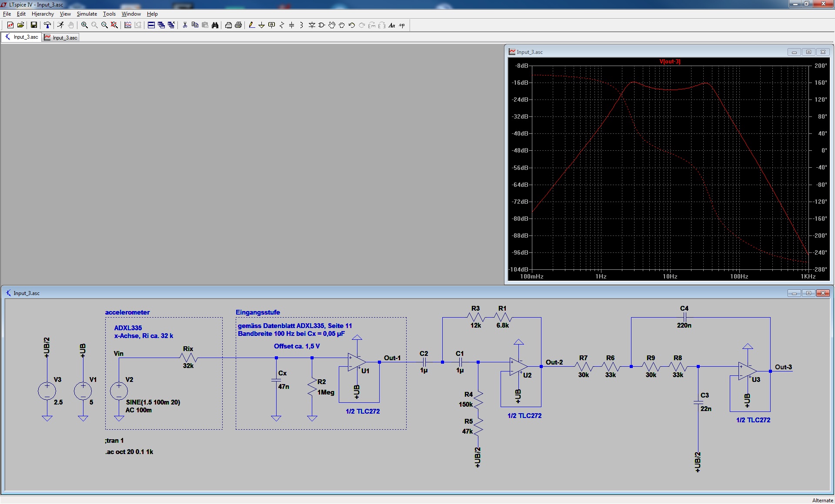
Task: Click the Out-3 net label
Action: [783, 367]
